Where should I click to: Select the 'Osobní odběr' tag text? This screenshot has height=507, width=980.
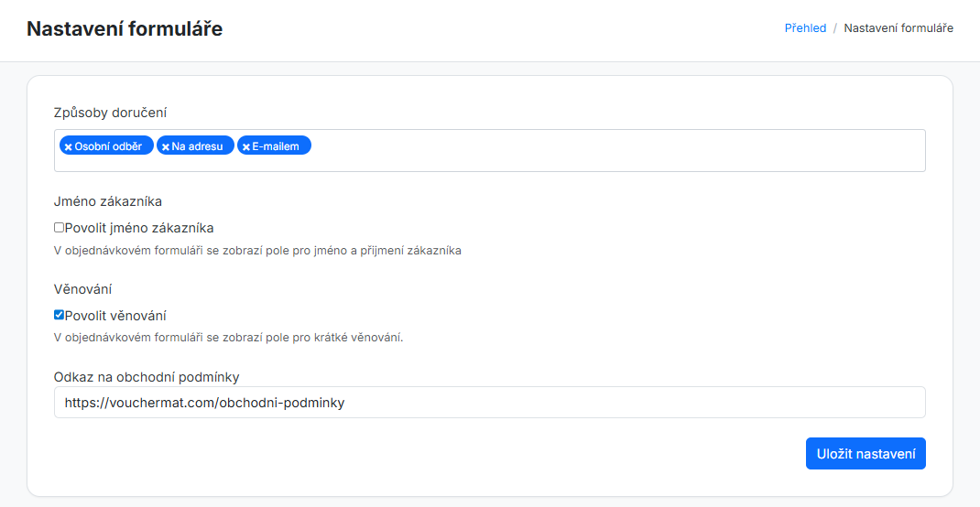(108, 146)
